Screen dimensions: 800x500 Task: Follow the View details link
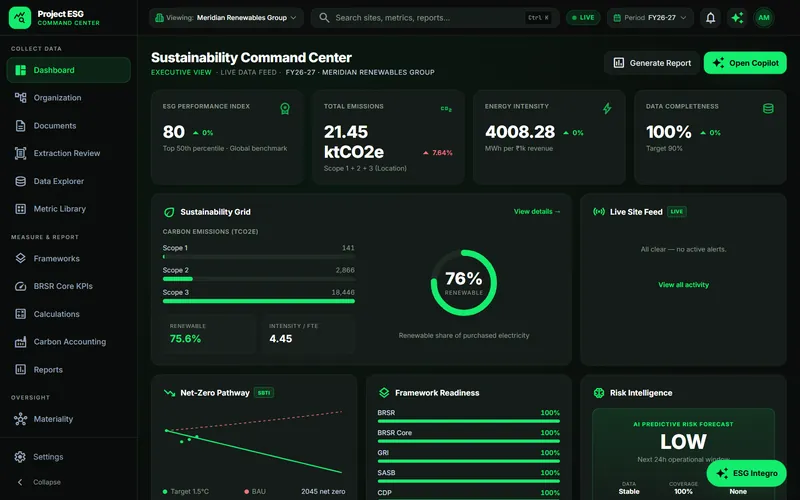click(537, 211)
